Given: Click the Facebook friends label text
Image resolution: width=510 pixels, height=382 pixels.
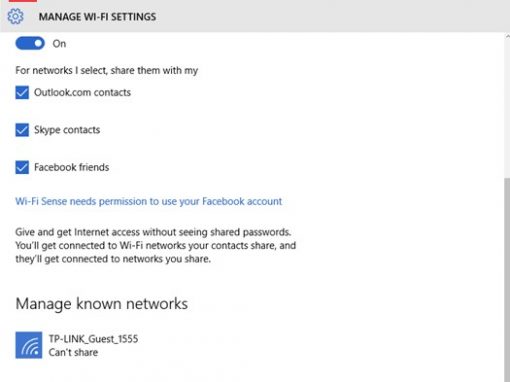Looking at the screenshot, I should pyautogui.click(x=72, y=167).
